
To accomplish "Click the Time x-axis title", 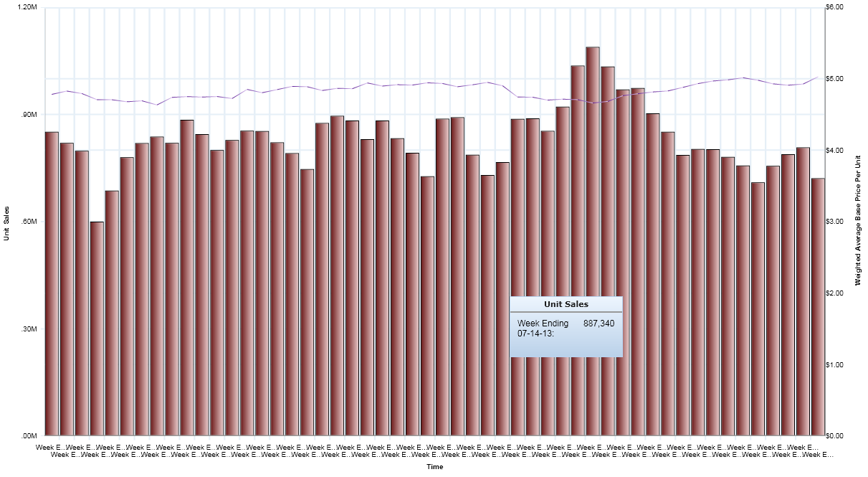I will (x=434, y=467).
